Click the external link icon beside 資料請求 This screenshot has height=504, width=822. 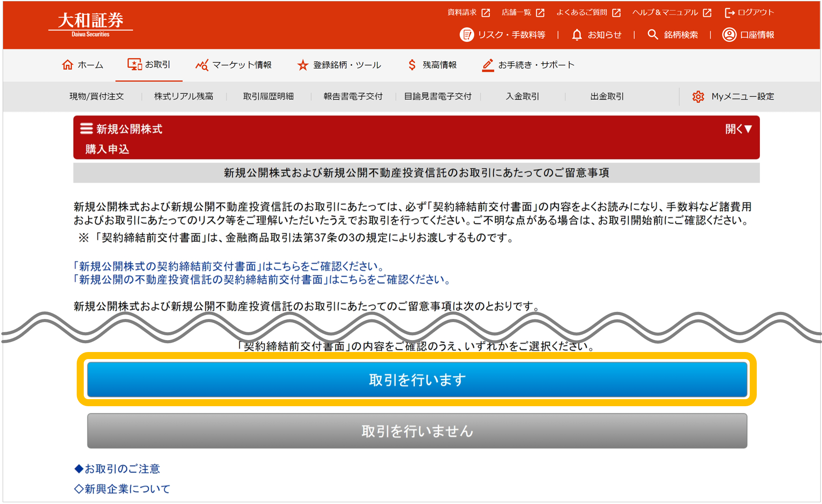[485, 12]
